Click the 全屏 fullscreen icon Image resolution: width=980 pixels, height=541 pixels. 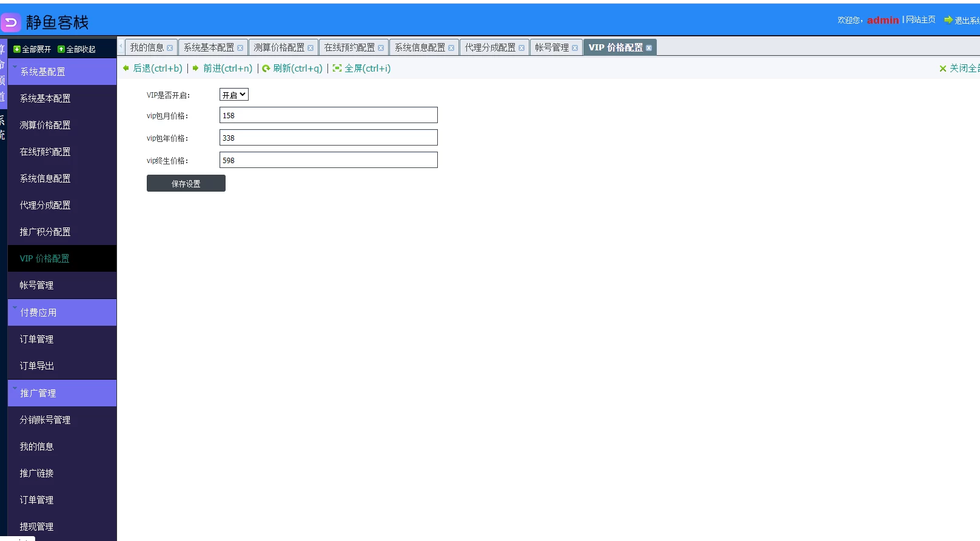(x=337, y=69)
